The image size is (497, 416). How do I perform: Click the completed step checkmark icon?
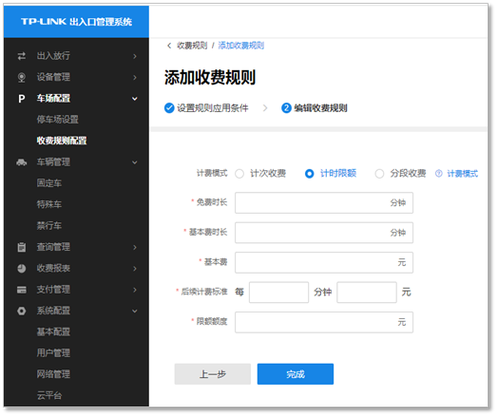[x=169, y=108]
